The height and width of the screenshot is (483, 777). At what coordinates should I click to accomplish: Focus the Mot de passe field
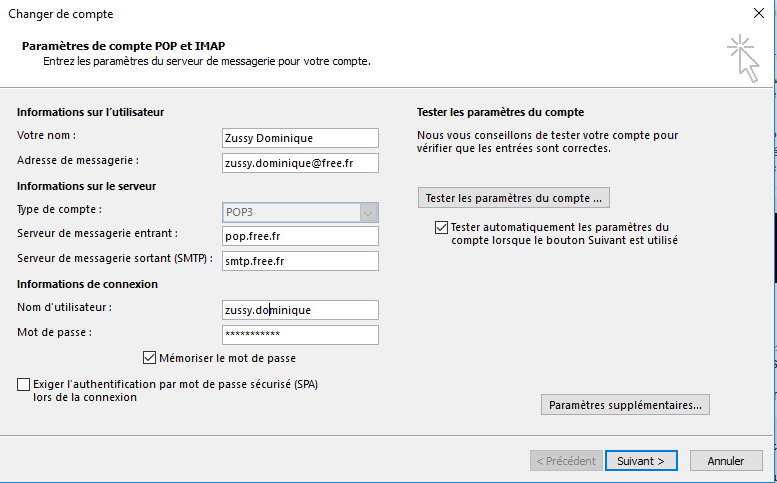tap(300, 335)
